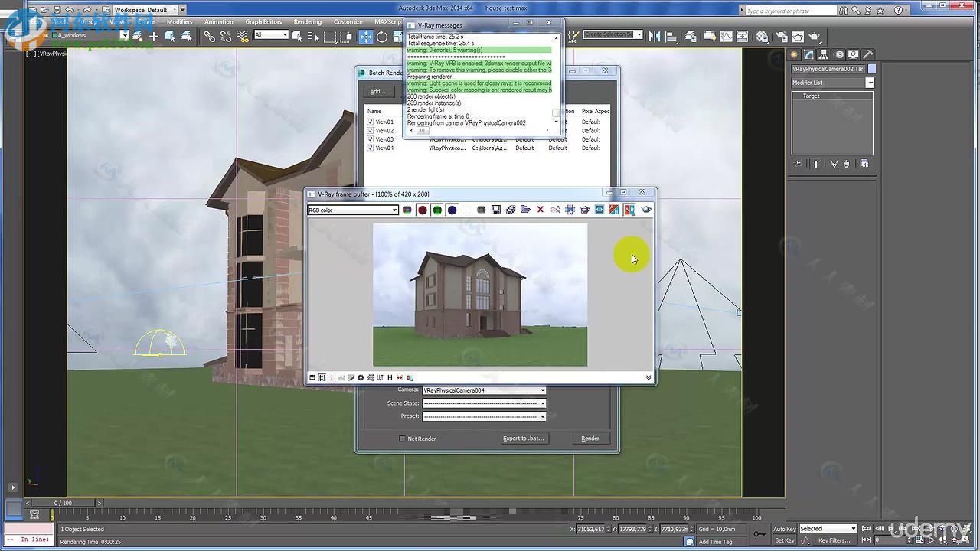Click Add Time Tag
980x551 pixels.
(715, 542)
